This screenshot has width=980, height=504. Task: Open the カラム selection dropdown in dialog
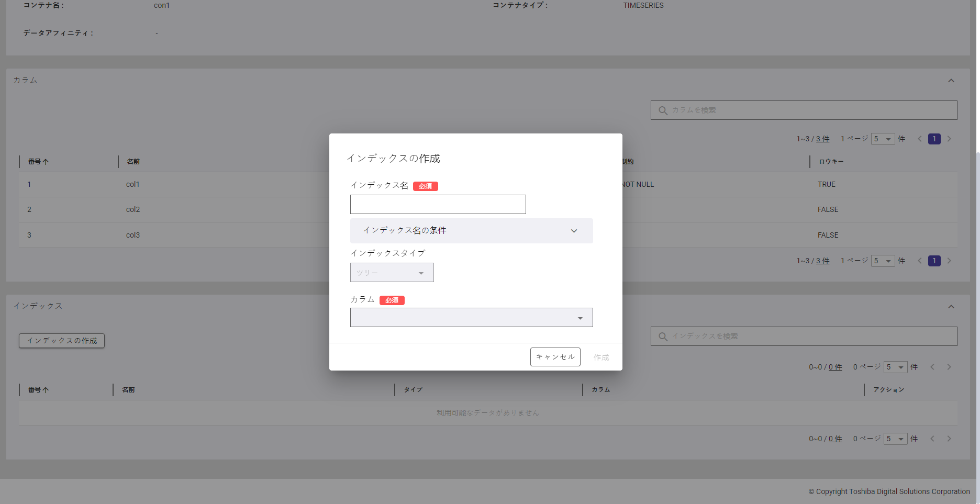pos(471,318)
